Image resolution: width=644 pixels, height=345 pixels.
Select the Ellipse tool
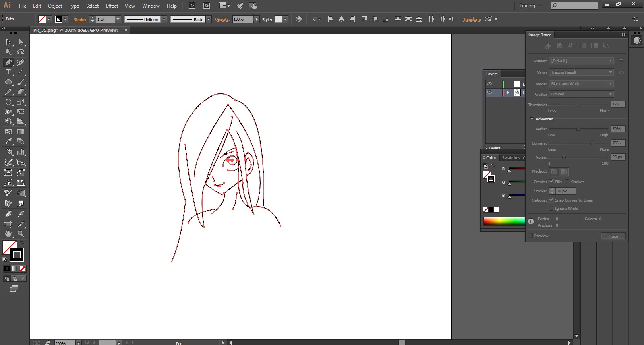click(x=8, y=82)
